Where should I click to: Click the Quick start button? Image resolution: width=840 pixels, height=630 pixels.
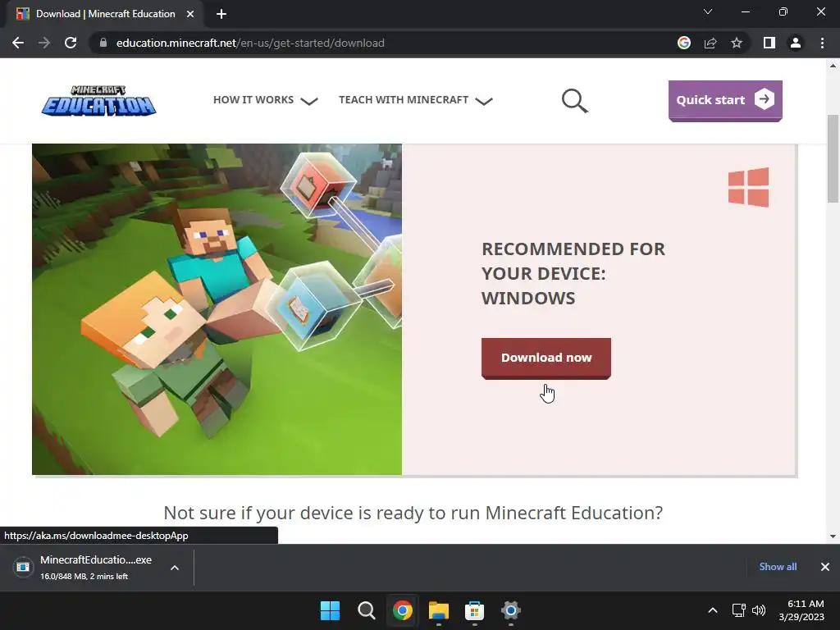click(725, 101)
